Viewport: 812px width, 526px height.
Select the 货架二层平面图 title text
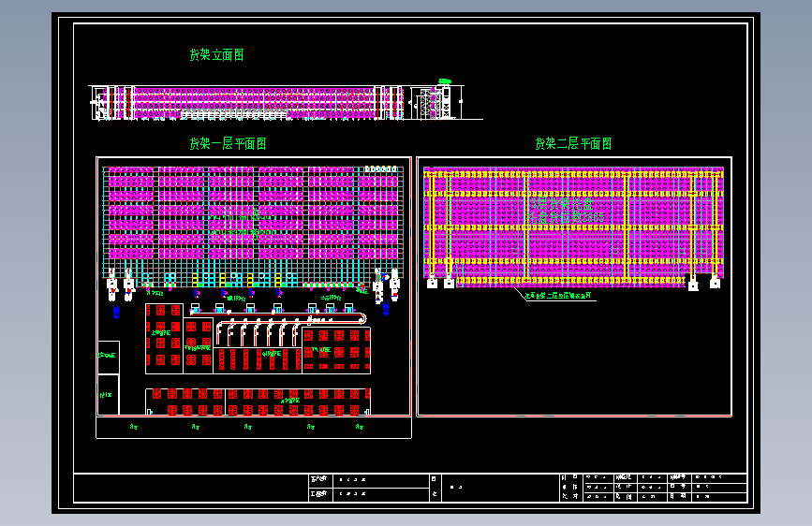tap(573, 143)
